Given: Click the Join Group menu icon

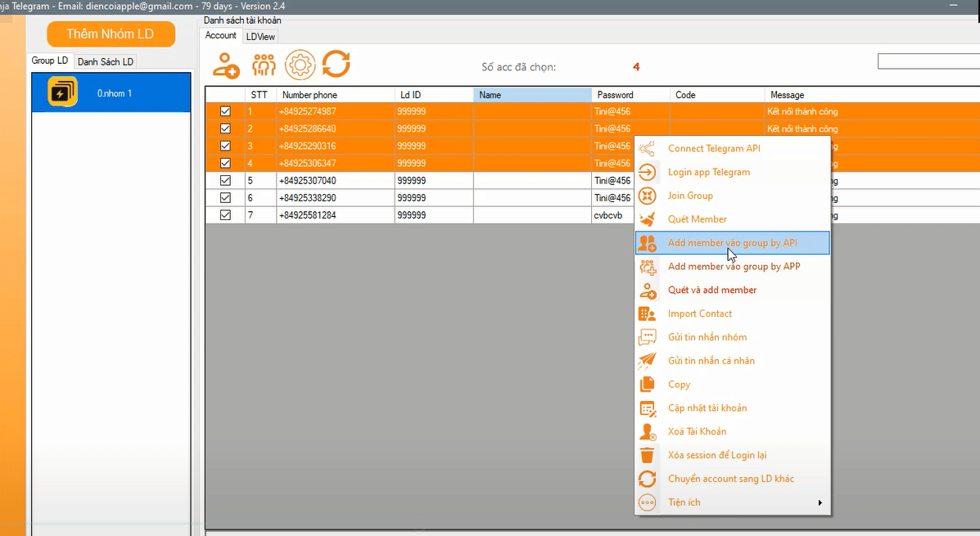Looking at the screenshot, I should 647,196.
